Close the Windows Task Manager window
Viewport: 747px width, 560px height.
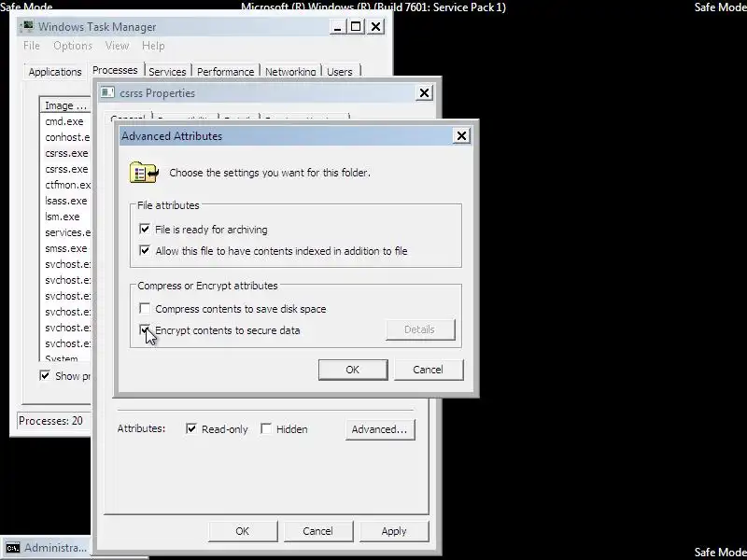click(x=376, y=27)
